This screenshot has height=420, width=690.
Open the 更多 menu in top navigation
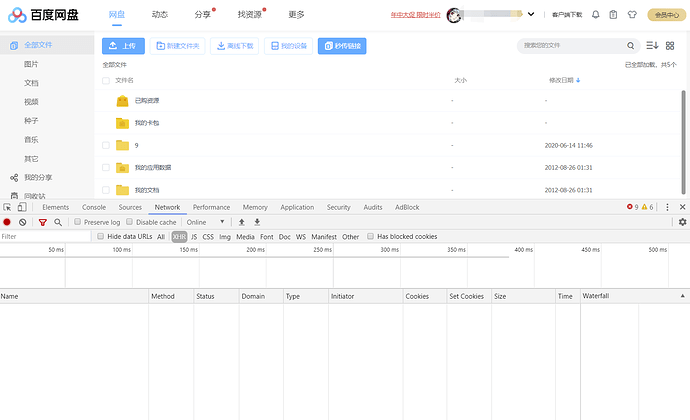pyautogui.click(x=296, y=15)
